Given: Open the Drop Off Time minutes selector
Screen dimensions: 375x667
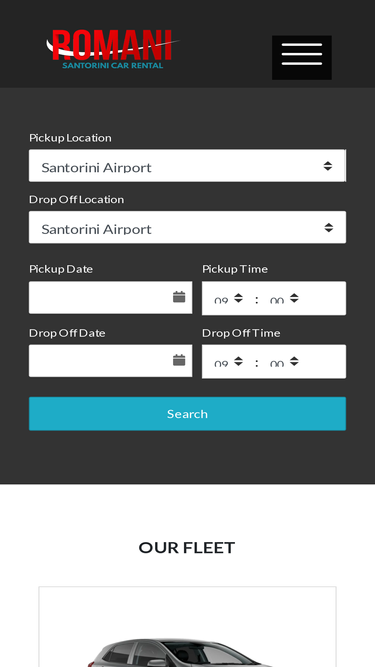Looking at the screenshot, I should pyautogui.click(x=284, y=362).
